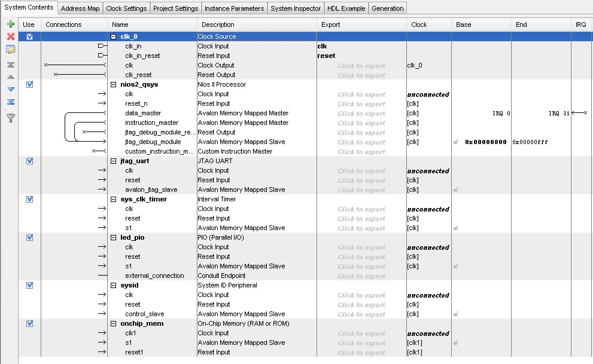Image resolution: width=593 pixels, height=364 pixels.
Task: Select the instruction_master interface row
Action: pyautogui.click(x=151, y=123)
